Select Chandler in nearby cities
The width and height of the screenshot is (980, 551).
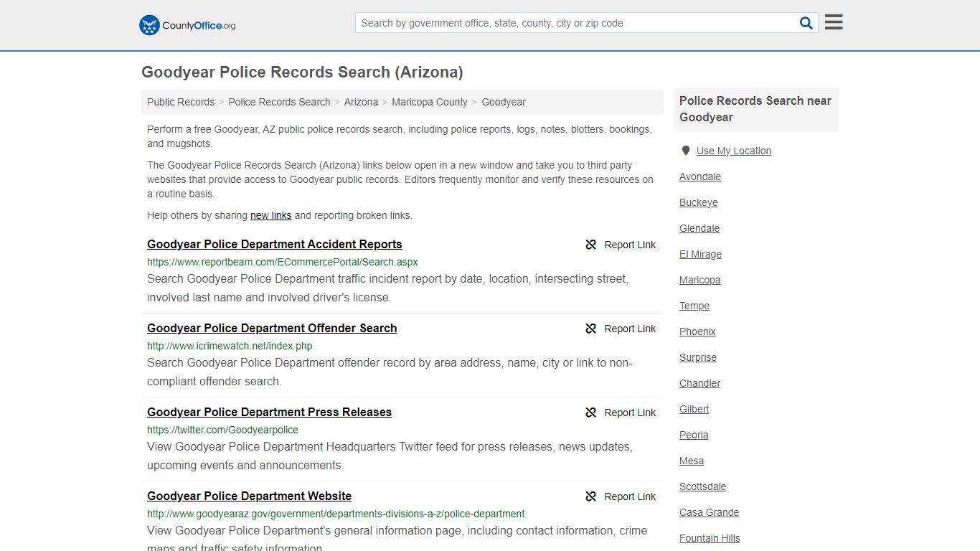[x=700, y=383]
